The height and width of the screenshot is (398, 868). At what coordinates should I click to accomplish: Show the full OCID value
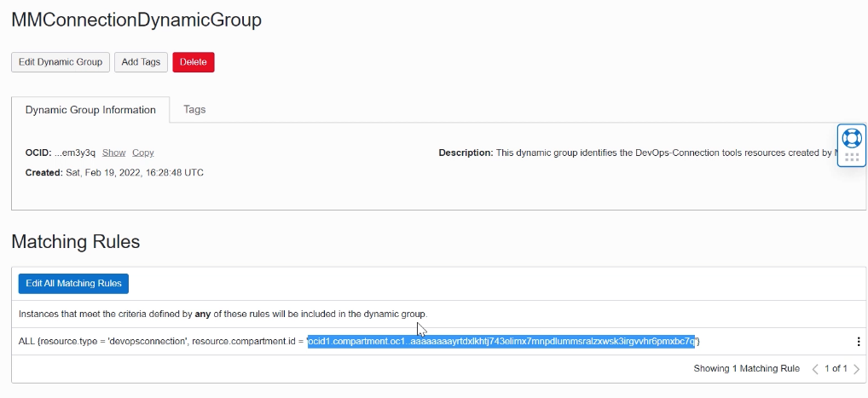[x=113, y=153]
